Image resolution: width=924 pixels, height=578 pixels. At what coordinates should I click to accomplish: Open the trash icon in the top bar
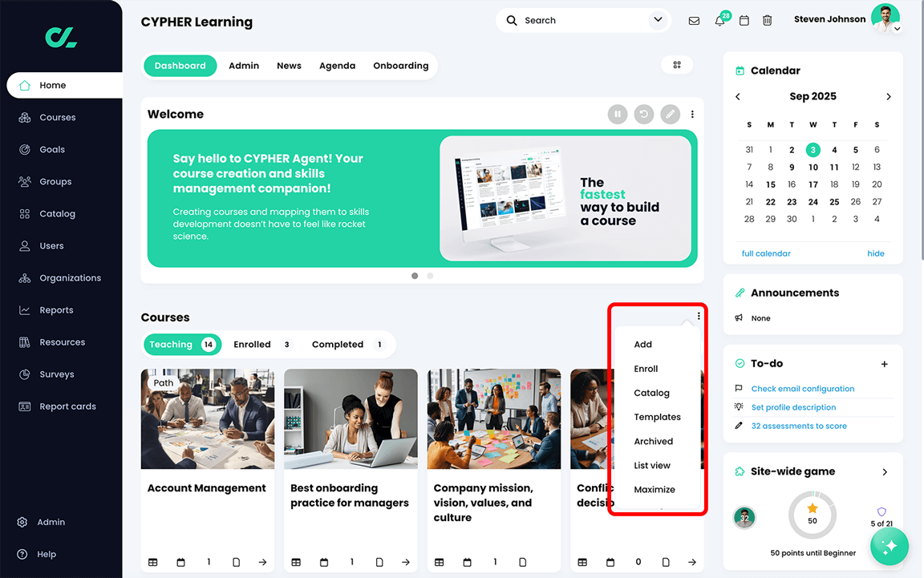coord(767,20)
